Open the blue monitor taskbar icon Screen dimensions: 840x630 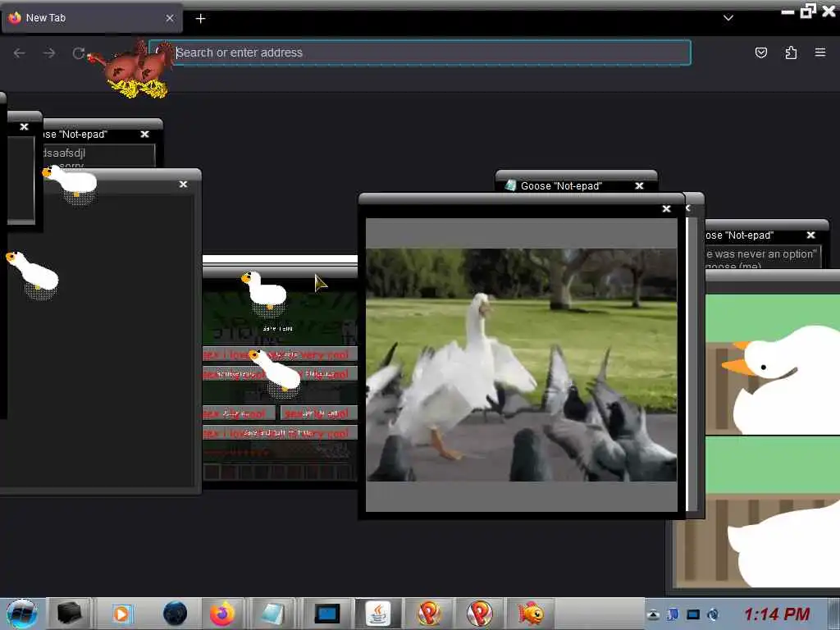click(326, 614)
